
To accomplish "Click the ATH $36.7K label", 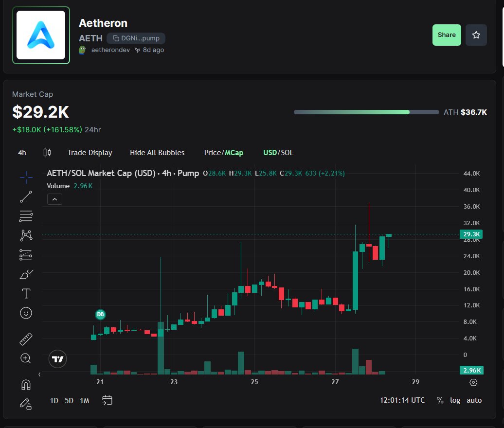I will pos(465,112).
